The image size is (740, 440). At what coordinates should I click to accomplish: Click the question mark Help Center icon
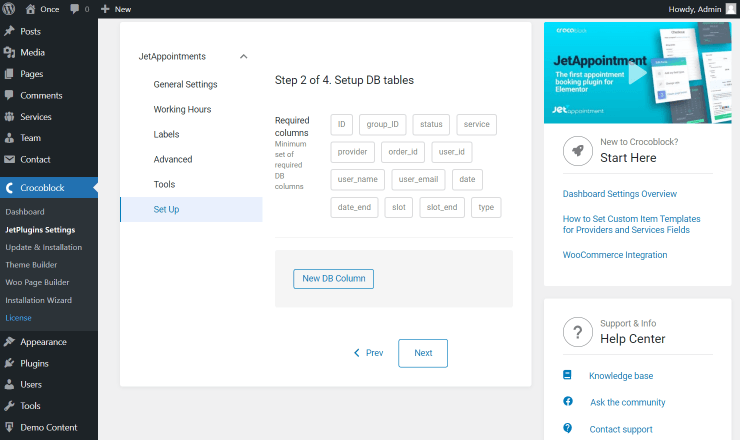point(577,331)
